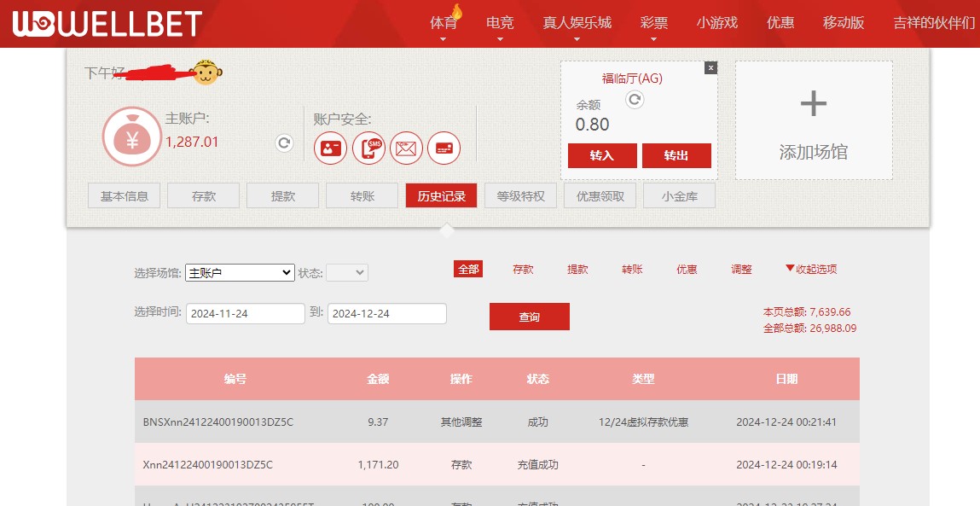Open the 等级特权 tab
Image resolution: width=980 pixels, height=506 pixels.
520,196
